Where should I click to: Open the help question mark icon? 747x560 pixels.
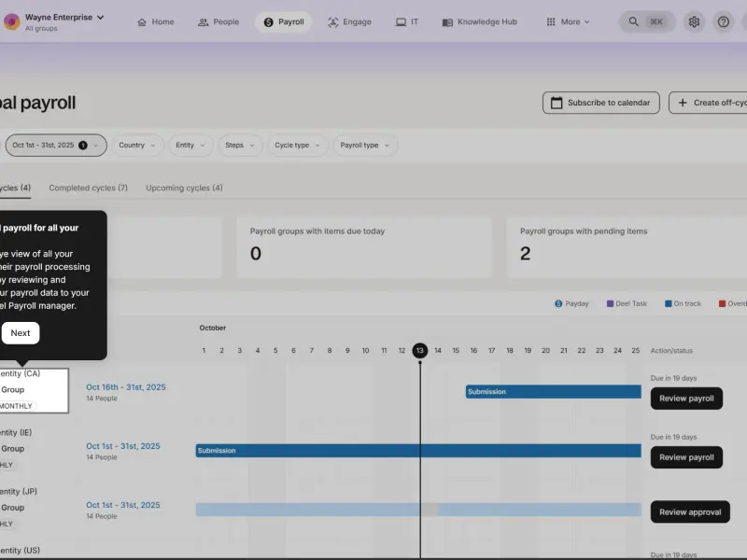click(723, 21)
